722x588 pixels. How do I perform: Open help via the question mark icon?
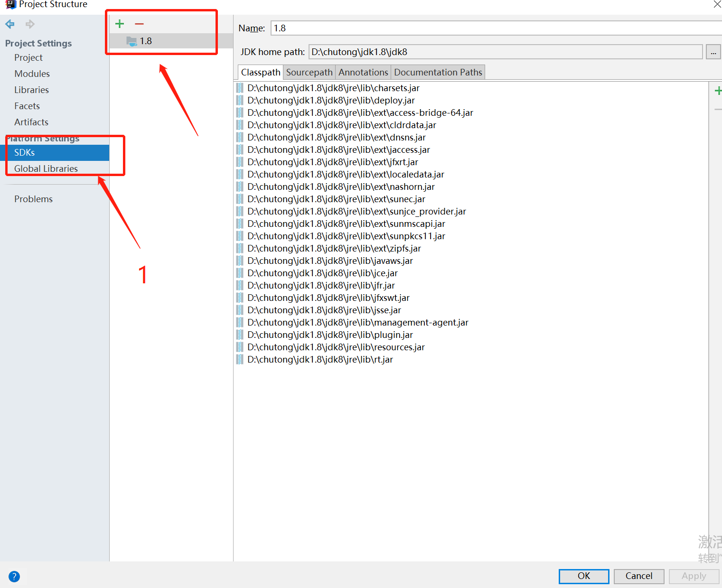click(14, 576)
